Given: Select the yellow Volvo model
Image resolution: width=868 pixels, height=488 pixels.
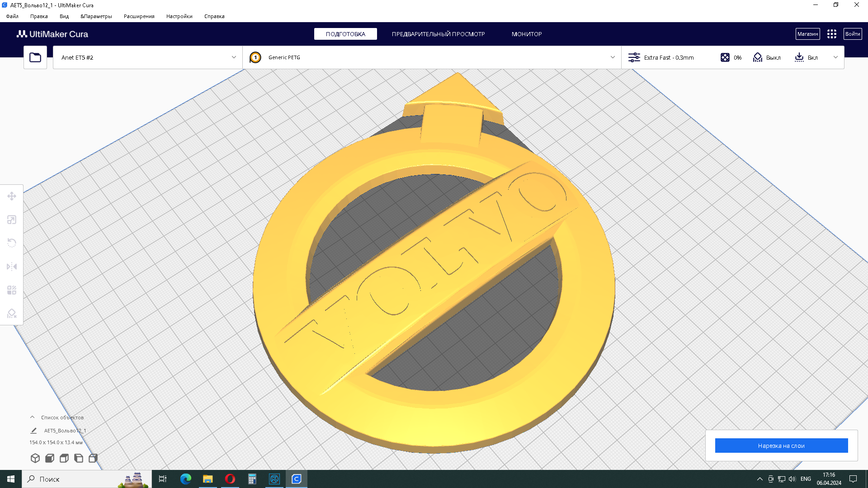Looking at the screenshot, I should (x=434, y=289).
